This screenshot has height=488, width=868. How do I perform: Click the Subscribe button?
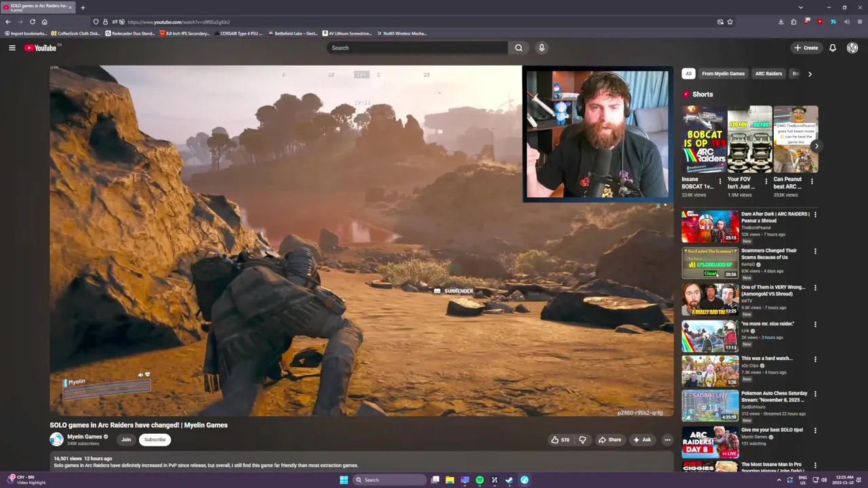click(x=155, y=439)
